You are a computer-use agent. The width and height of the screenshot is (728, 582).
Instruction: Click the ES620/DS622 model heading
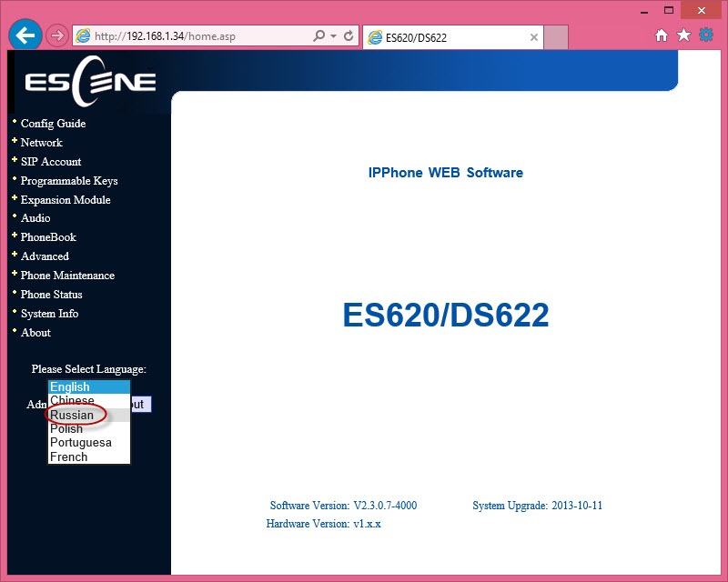pyautogui.click(x=446, y=315)
